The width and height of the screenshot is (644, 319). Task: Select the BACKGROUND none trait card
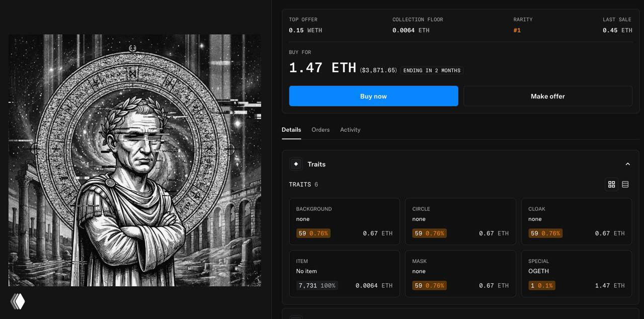coord(344,222)
